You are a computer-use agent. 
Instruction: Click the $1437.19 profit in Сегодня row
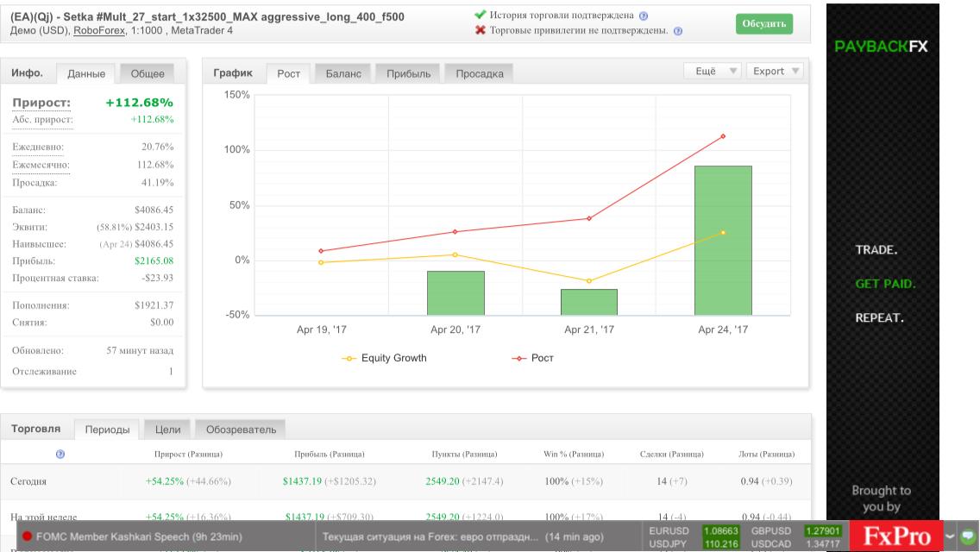coord(302,481)
